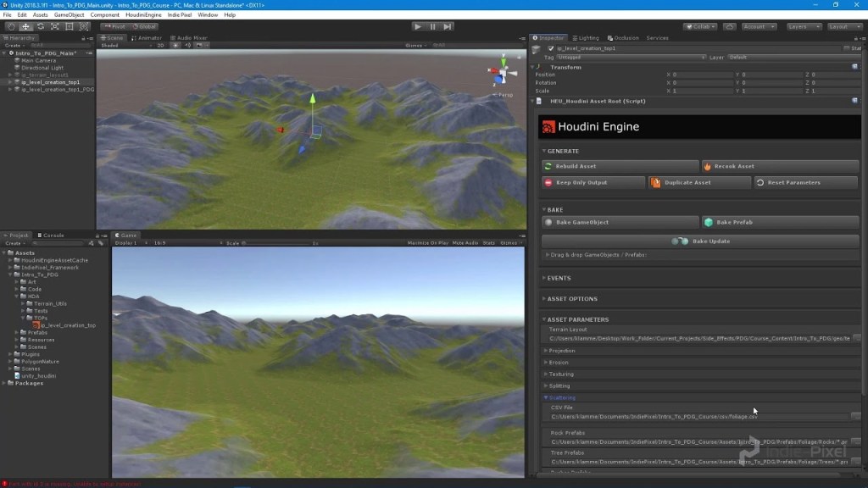Switch to the Console tab
Image resolution: width=868 pixels, height=488 pixels.
[50, 236]
